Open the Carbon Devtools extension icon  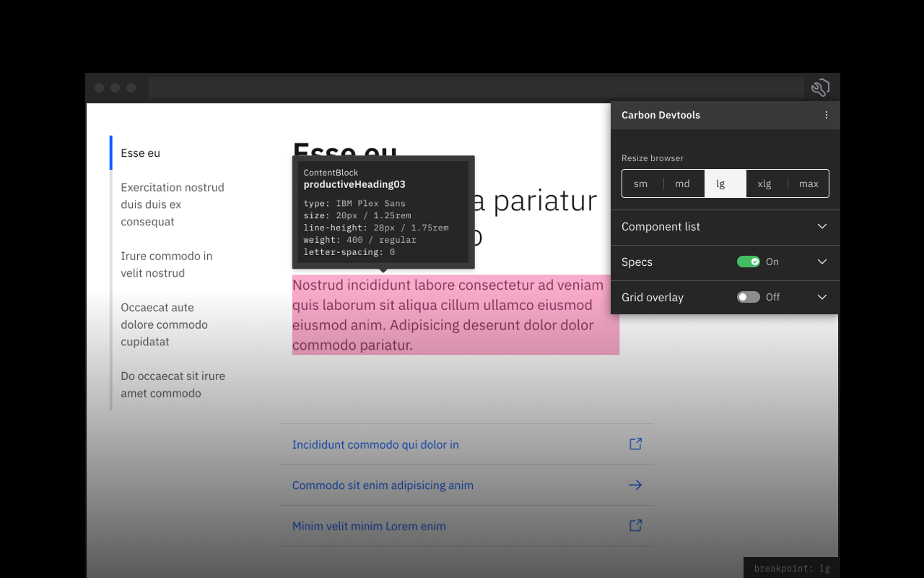coord(820,87)
